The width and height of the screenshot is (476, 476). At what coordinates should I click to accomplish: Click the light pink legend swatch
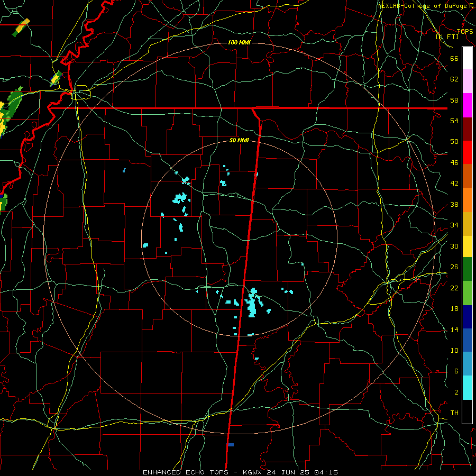pos(467,81)
